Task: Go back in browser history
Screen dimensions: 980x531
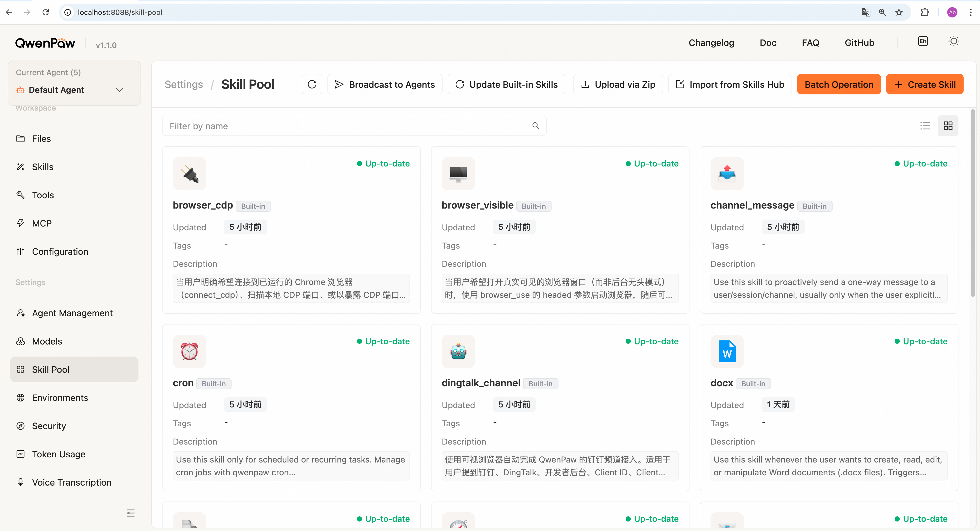Action: pos(9,12)
